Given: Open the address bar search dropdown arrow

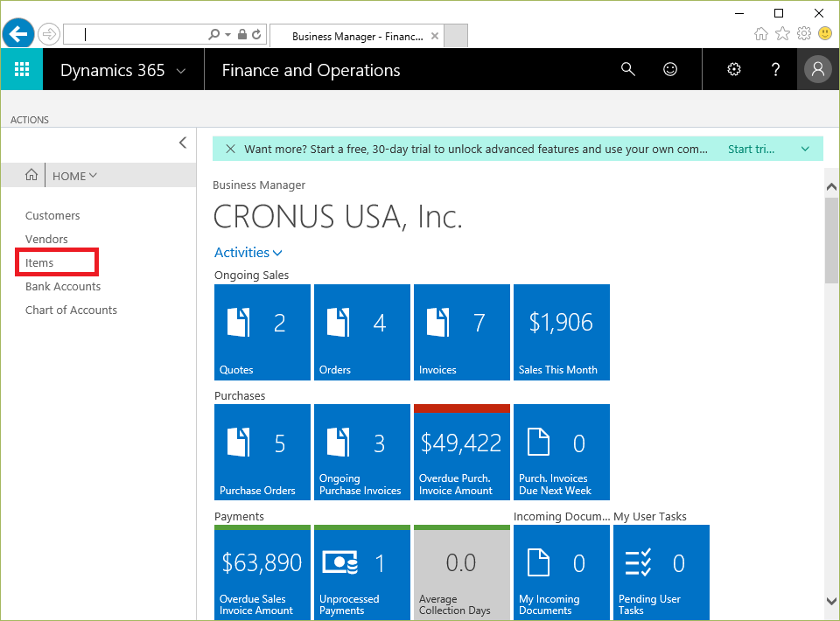Looking at the screenshot, I should point(227,34).
